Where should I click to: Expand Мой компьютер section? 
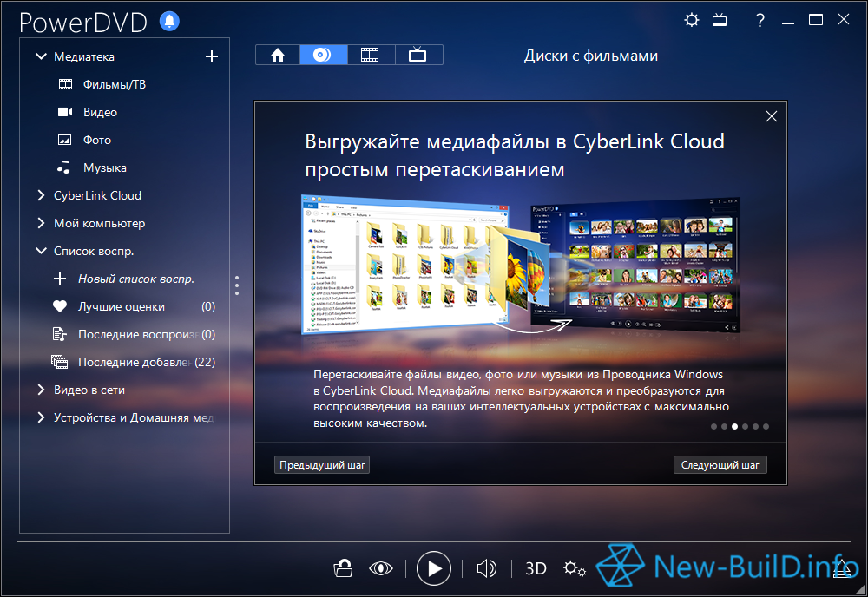(41, 223)
